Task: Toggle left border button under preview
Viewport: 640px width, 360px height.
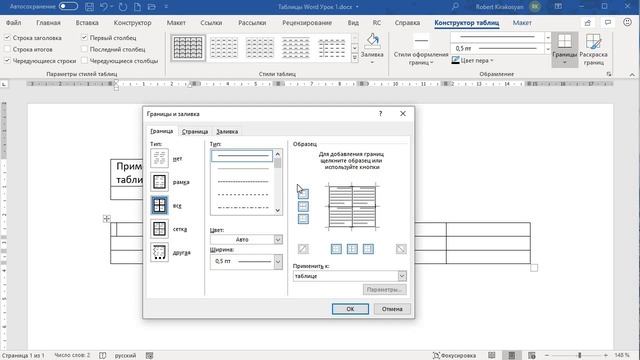Action: [x=336, y=249]
